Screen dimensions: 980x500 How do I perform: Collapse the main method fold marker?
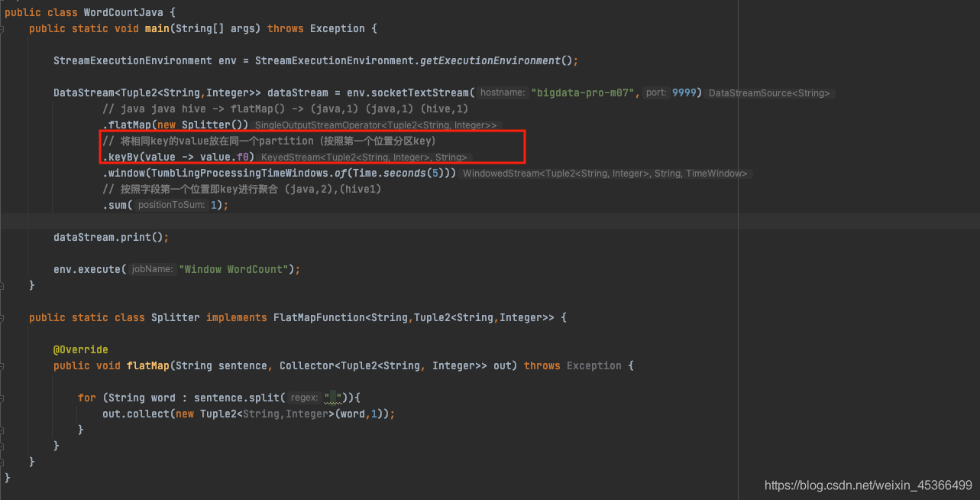coord(2,28)
